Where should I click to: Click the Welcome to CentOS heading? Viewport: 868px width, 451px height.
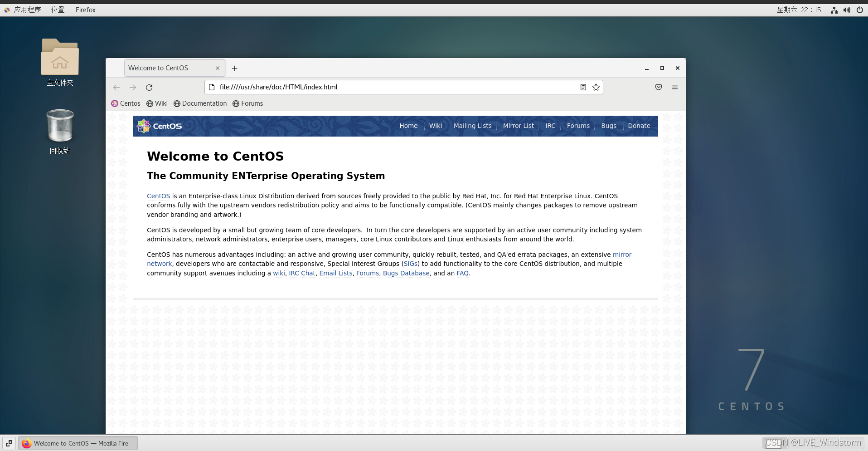pyautogui.click(x=215, y=156)
